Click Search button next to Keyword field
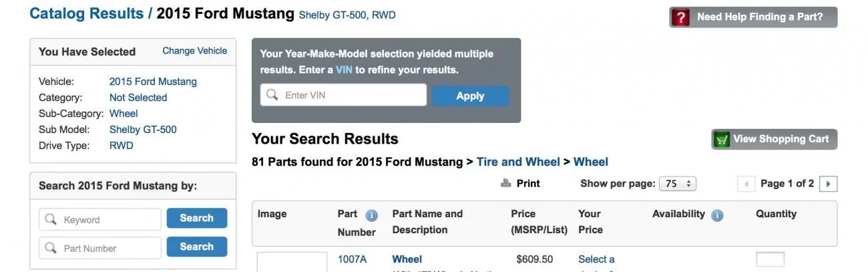Screen dimensions: 868x272 coord(196,219)
